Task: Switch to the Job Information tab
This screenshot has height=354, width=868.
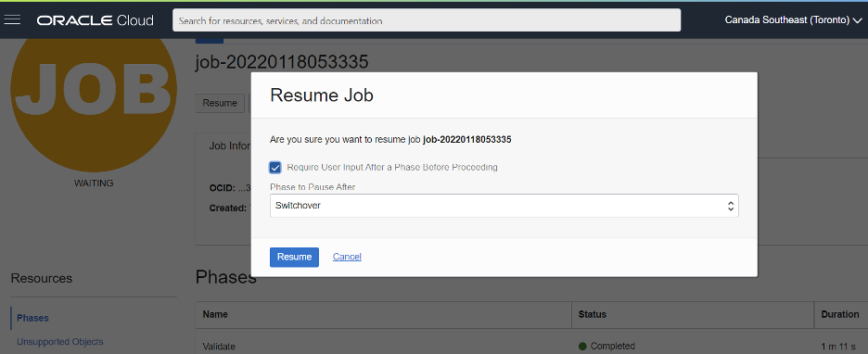Action: tap(230, 146)
